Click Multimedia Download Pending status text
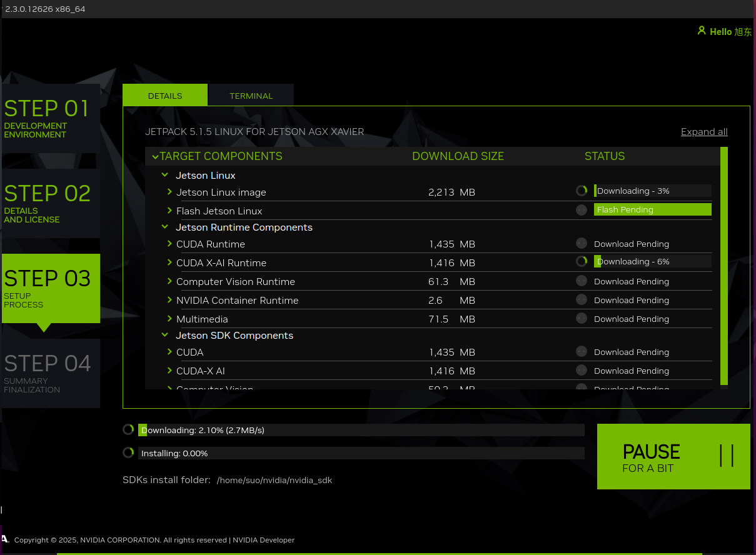This screenshot has width=756, height=555. click(632, 319)
